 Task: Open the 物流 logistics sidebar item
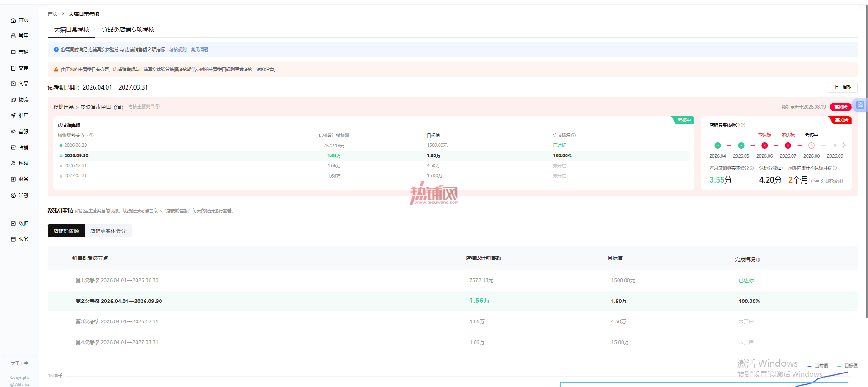click(19, 99)
